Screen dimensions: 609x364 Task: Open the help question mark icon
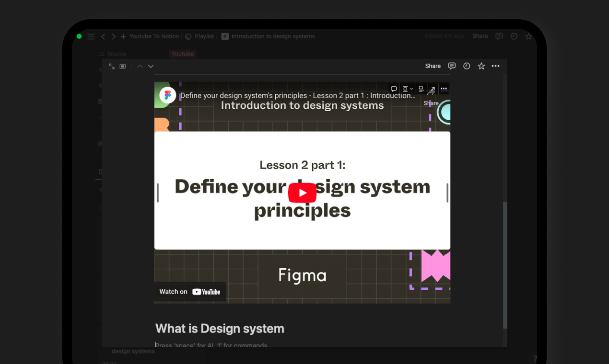pyautogui.click(x=535, y=359)
